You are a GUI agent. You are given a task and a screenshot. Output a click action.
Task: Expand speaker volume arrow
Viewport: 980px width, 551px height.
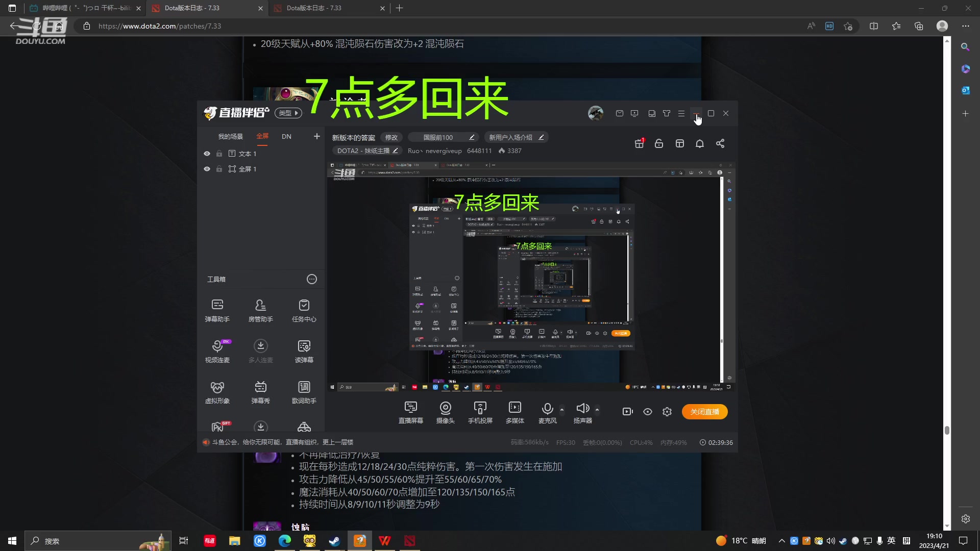point(597,409)
